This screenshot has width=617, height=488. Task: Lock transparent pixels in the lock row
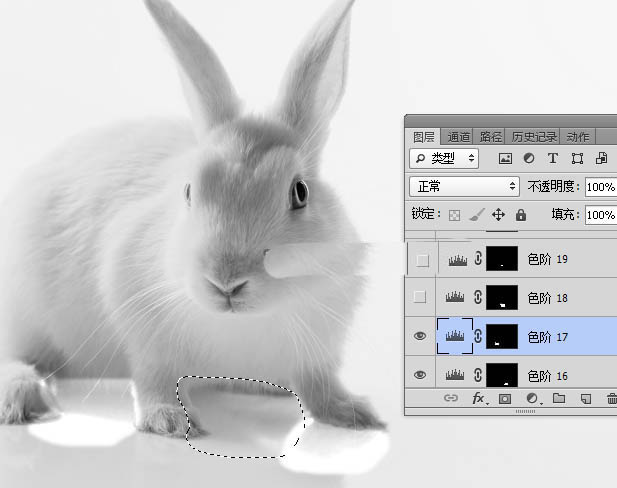455,215
